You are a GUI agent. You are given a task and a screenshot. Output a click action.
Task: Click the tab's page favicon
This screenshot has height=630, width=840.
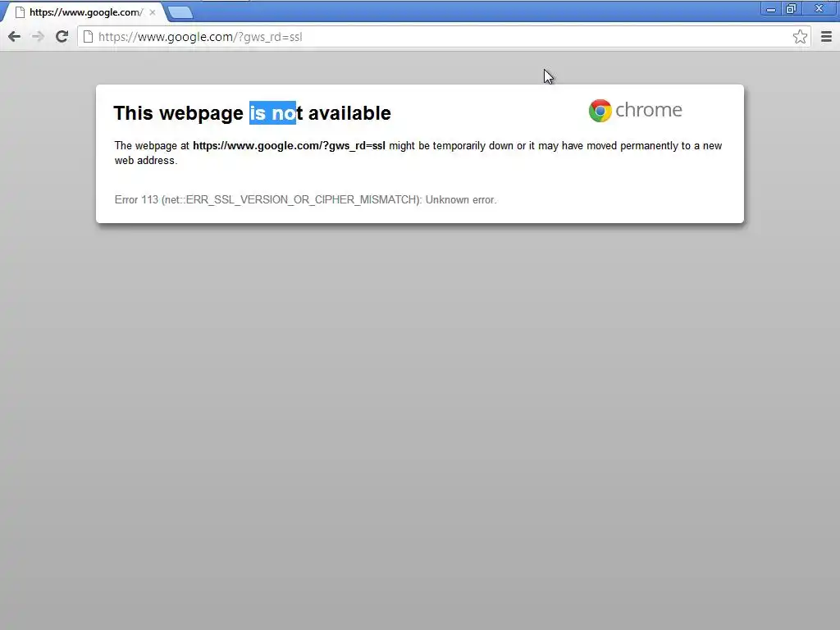(x=20, y=12)
